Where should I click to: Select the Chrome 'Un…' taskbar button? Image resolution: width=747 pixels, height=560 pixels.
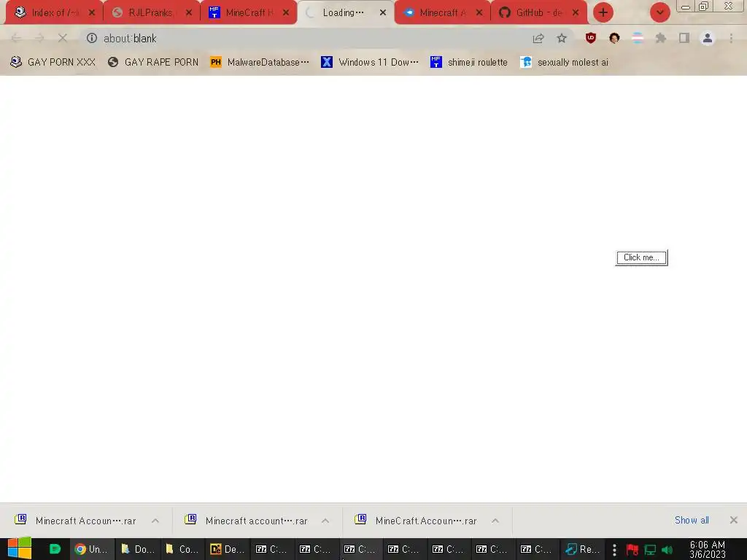(93, 549)
